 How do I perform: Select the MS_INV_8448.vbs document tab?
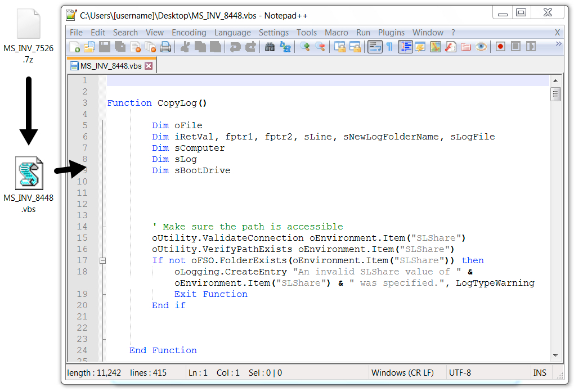pos(111,66)
